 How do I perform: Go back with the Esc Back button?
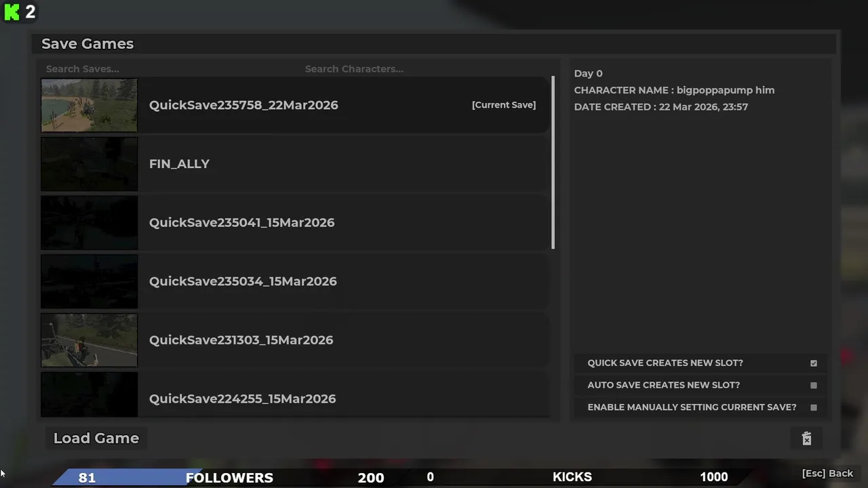tap(827, 474)
